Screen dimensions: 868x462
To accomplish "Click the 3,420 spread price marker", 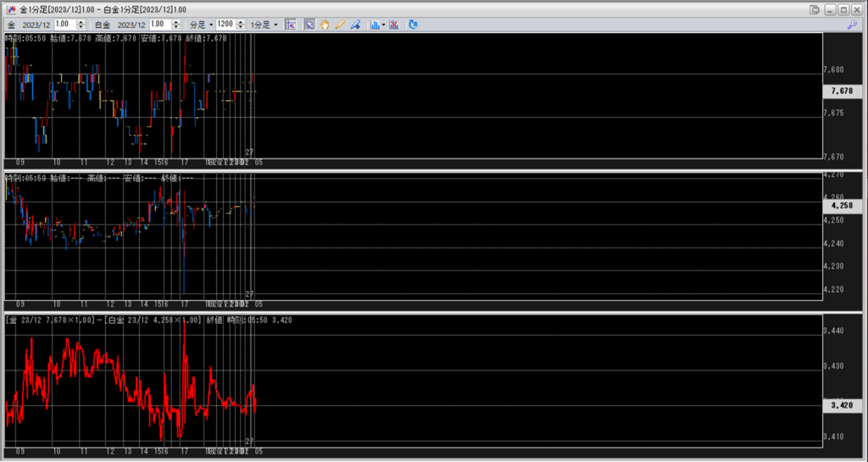I will 841,406.
